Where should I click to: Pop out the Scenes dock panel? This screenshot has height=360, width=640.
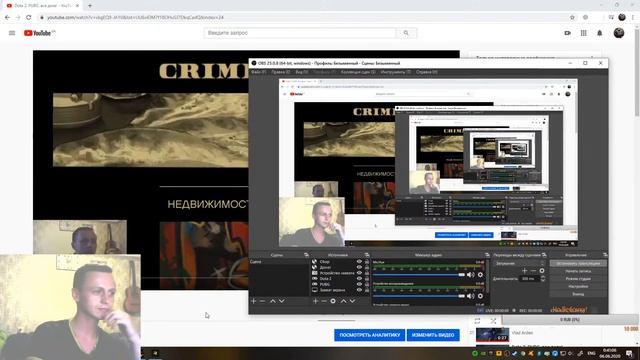point(306,255)
